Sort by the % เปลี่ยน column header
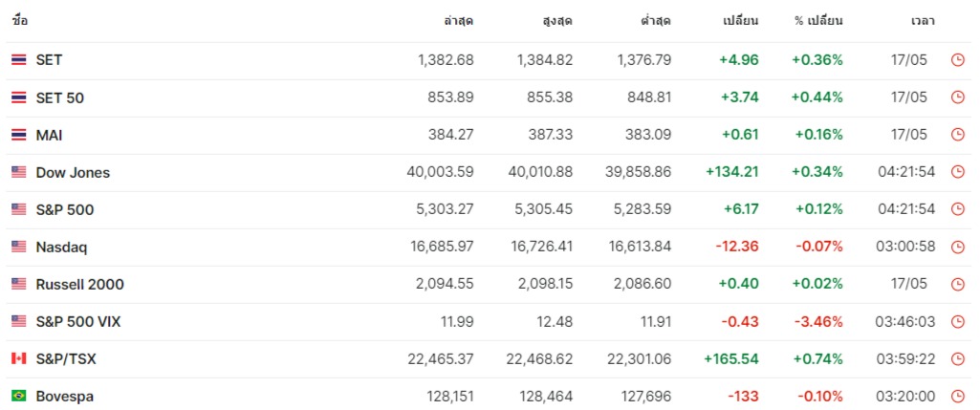The image size is (980, 410). (817, 20)
